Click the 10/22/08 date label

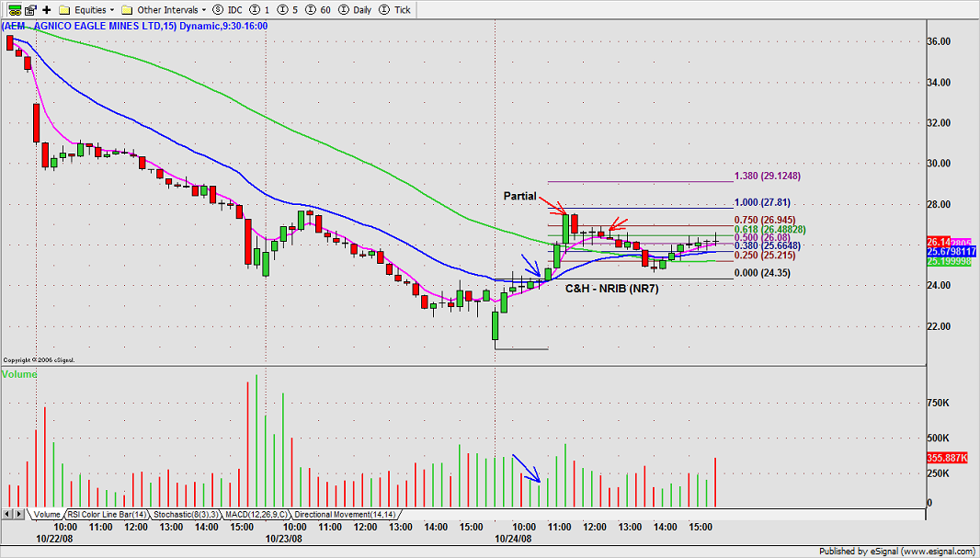click(x=54, y=538)
